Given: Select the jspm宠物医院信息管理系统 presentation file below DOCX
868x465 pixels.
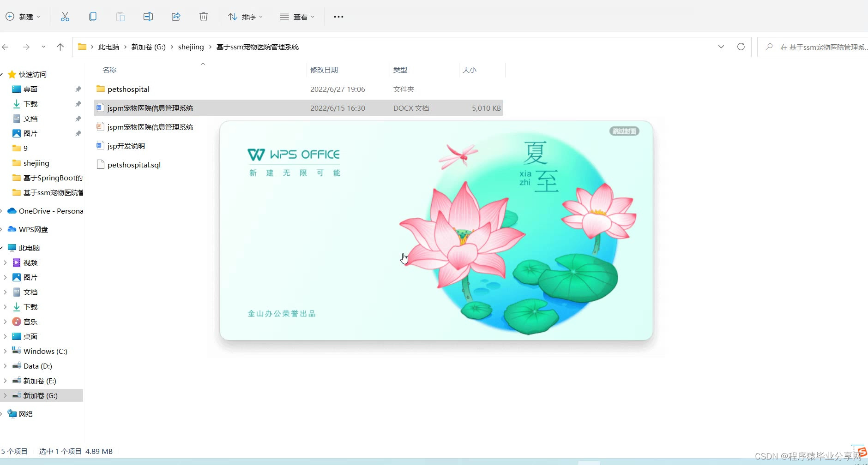Looking at the screenshot, I should [x=150, y=127].
